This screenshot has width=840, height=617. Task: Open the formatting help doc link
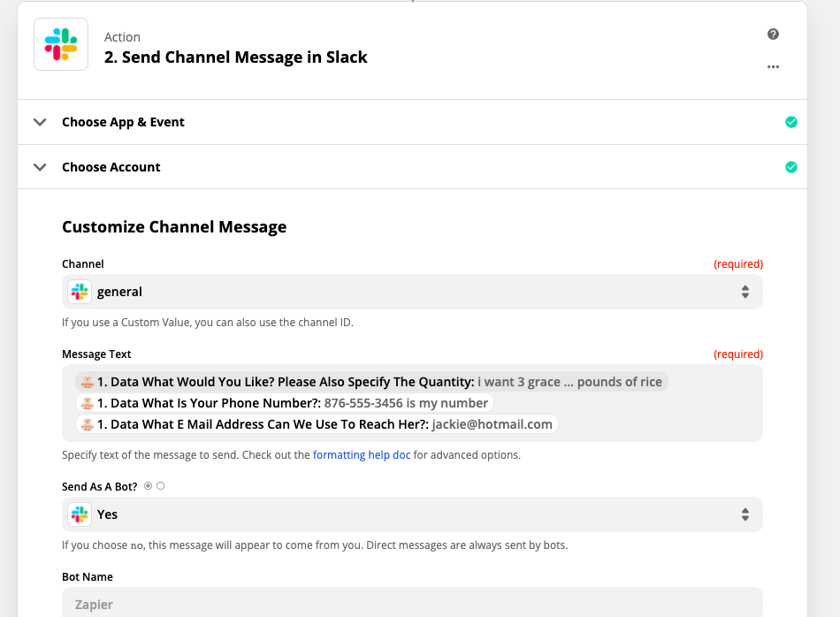tap(362, 455)
